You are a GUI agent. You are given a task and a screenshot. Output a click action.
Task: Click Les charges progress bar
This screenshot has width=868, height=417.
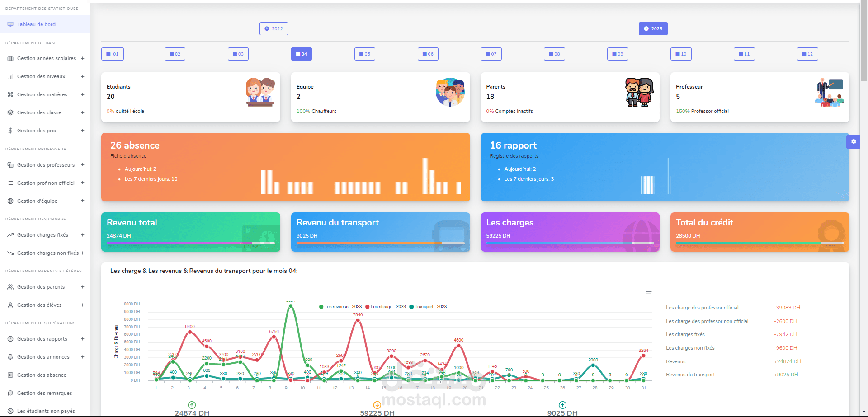[x=570, y=243]
